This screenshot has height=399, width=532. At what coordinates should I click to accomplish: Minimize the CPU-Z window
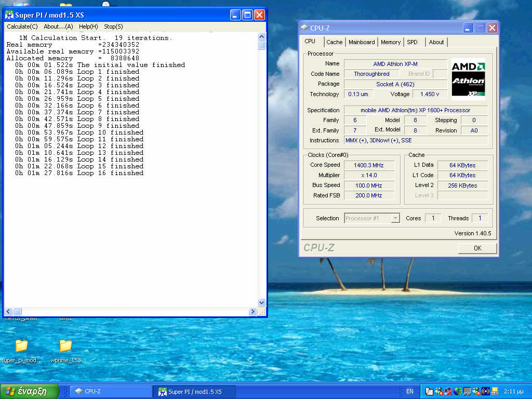468,28
